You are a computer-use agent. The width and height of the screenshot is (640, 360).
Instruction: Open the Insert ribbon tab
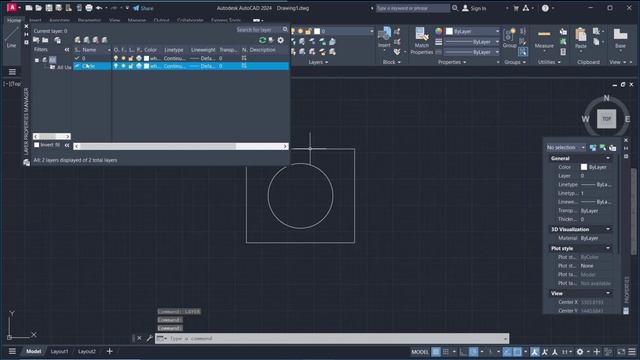click(35, 20)
